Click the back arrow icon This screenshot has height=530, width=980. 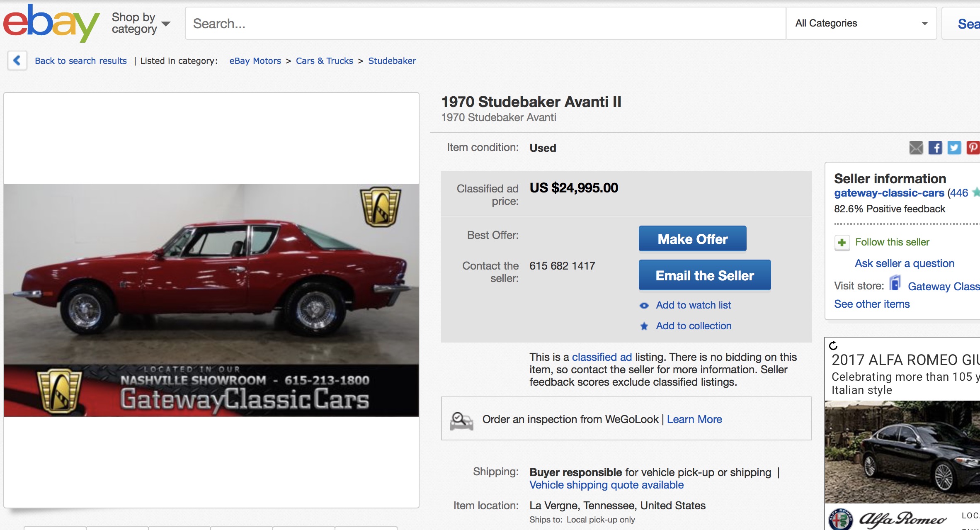click(17, 61)
